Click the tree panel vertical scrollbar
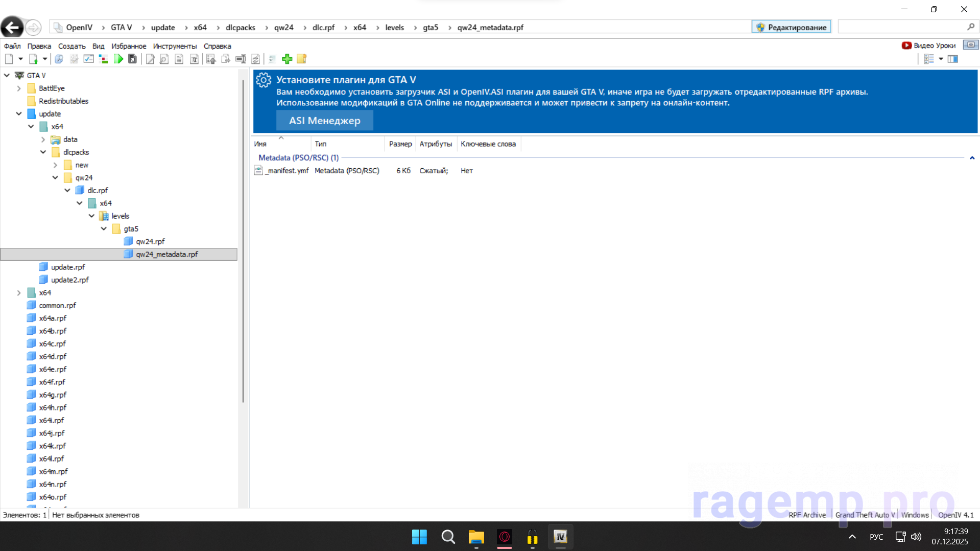The width and height of the screenshot is (980, 551). [243, 240]
